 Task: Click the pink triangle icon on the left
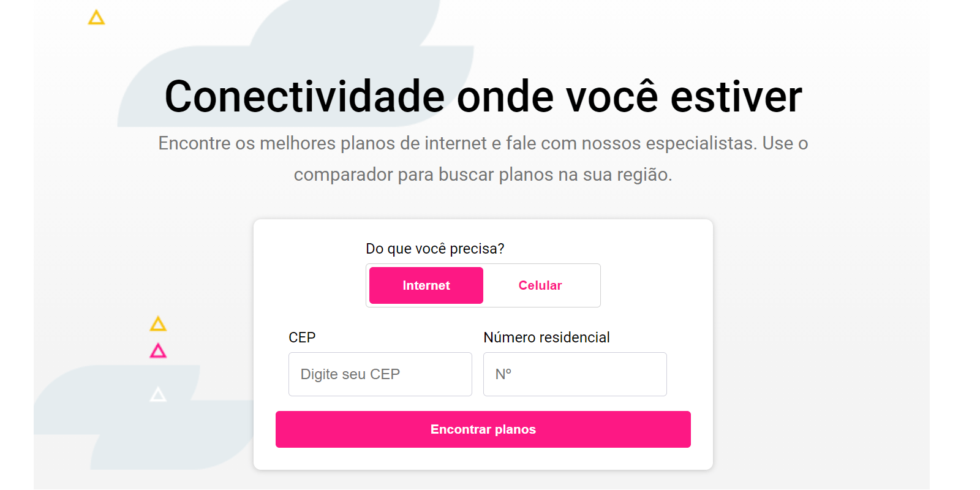pos(157,350)
